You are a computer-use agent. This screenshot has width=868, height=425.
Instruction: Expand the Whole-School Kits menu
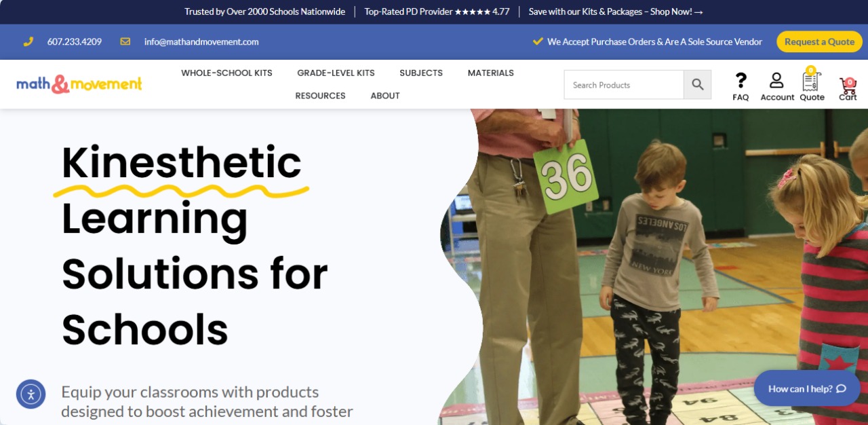pyautogui.click(x=226, y=73)
